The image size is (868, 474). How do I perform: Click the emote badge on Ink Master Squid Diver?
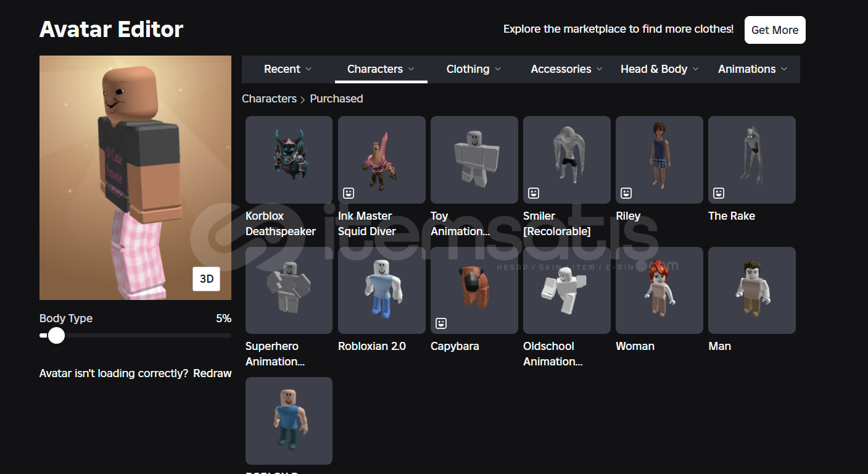[349, 193]
